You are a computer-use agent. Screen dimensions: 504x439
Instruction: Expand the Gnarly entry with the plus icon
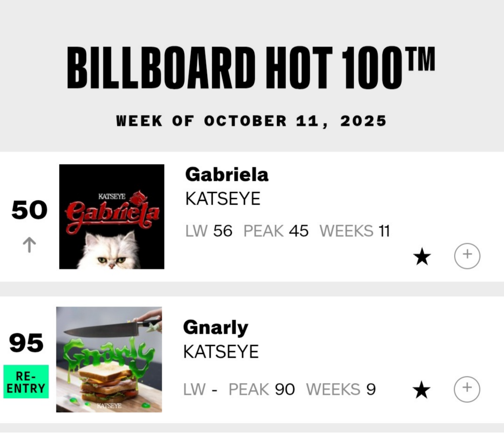pyautogui.click(x=467, y=389)
